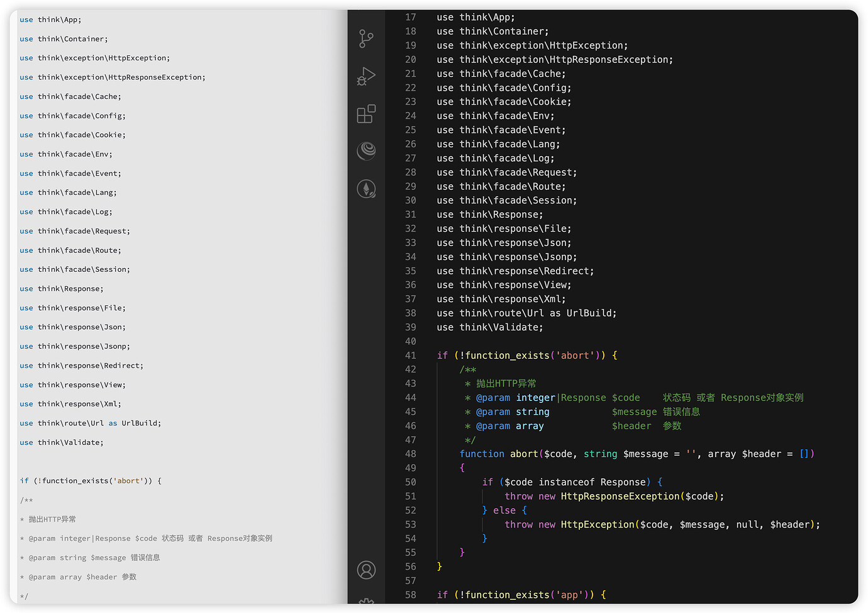Click 'instanceof' keyword on line 50
This screenshot has height=613, width=868.
click(x=566, y=482)
